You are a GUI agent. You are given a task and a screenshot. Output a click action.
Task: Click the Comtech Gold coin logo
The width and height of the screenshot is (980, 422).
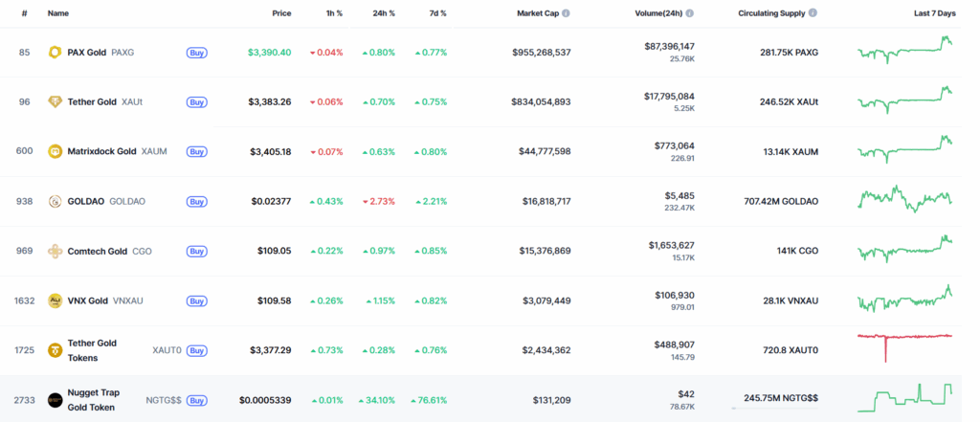pos(55,252)
